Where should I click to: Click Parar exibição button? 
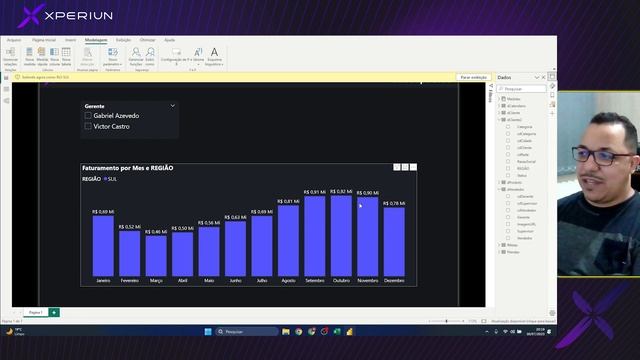[473, 77]
